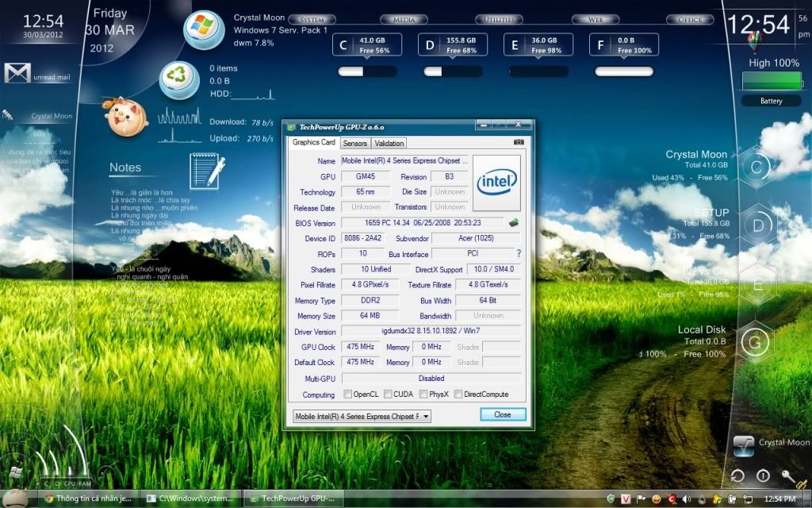Open the Chrome taskbar window button
812x508 pixels.
point(90,498)
